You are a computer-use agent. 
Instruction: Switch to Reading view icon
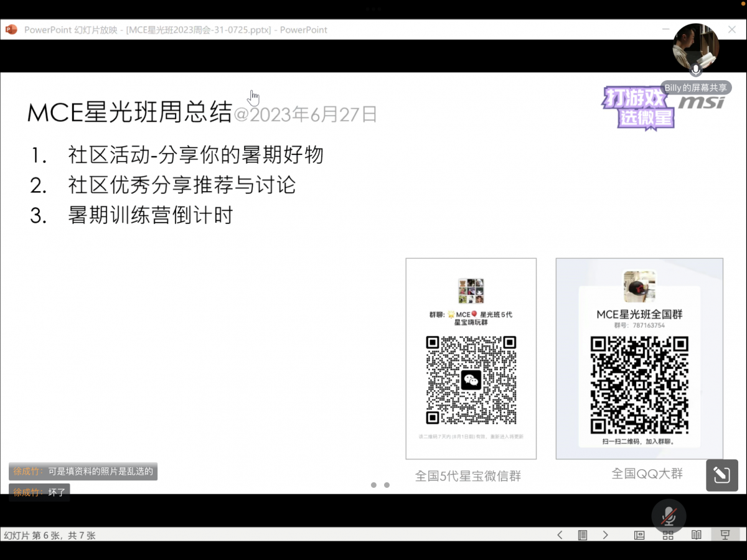tap(697, 535)
